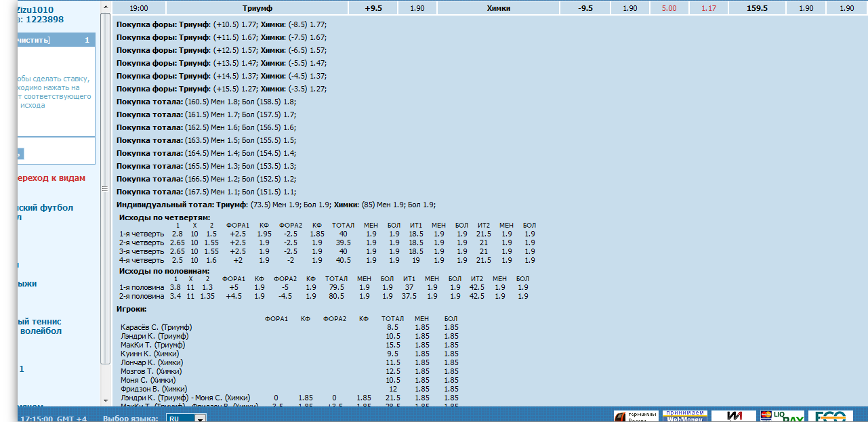Click the Лэндри К. - Моня С. matchup row
This screenshot has width=868, height=422.
pyautogui.click(x=185, y=398)
